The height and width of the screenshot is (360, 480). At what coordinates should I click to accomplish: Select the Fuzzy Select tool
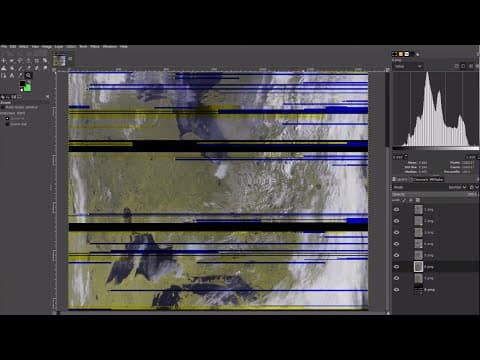28,61
